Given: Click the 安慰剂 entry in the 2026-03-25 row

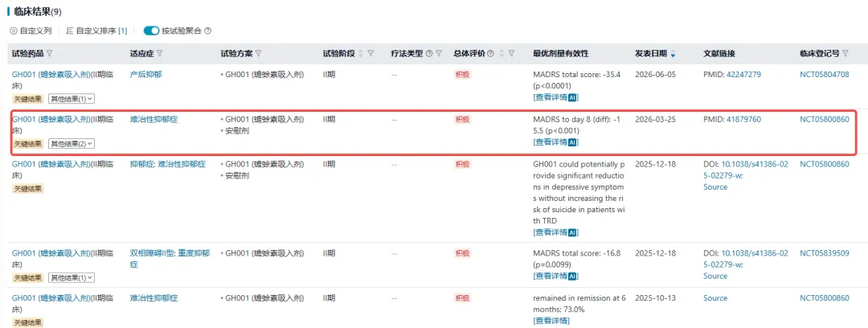Looking at the screenshot, I should coord(237,131).
